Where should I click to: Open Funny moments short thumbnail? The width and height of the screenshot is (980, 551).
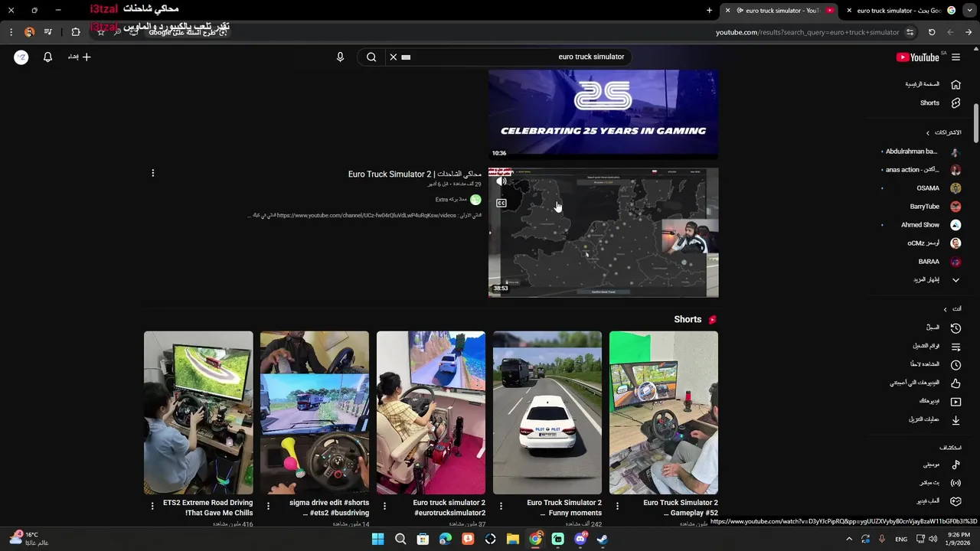tap(547, 412)
